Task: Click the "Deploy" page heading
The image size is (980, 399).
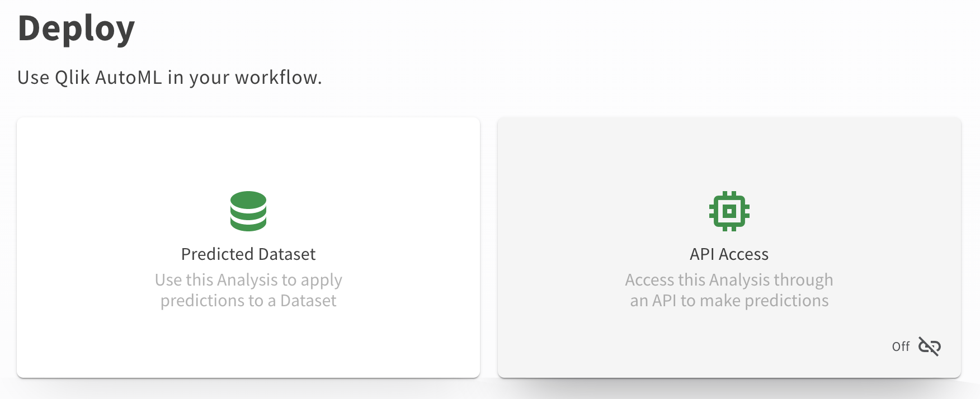Action: (x=77, y=29)
